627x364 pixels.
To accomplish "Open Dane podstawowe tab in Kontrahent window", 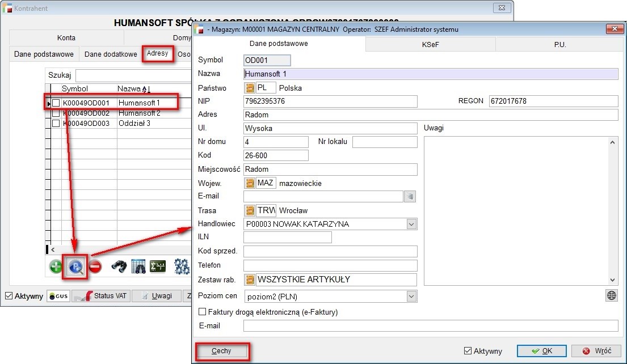I will tap(44, 54).
